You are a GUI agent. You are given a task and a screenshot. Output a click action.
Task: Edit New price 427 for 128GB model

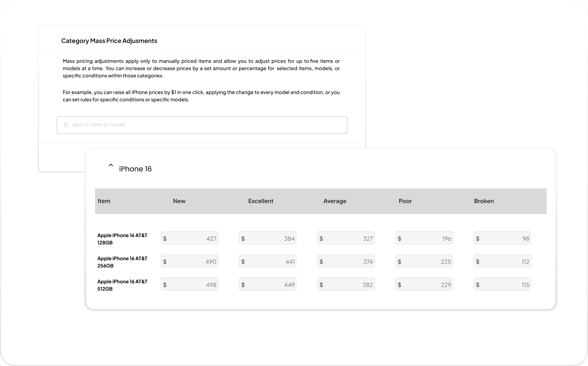tap(190, 238)
